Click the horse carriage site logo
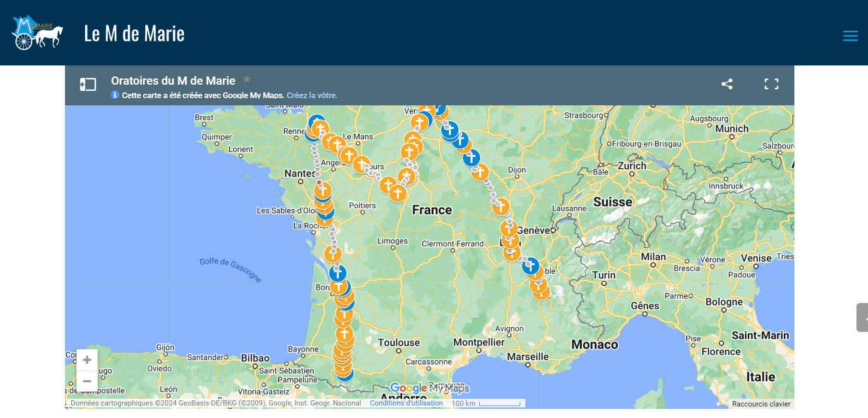Image resolution: width=868 pixels, height=418 pixels. point(38,32)
